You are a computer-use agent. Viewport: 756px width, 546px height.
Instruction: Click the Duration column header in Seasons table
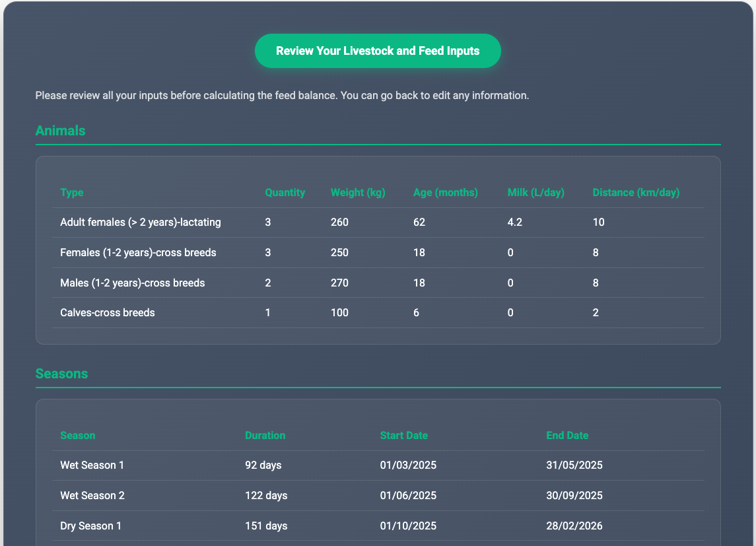click(x=265, y=436)
